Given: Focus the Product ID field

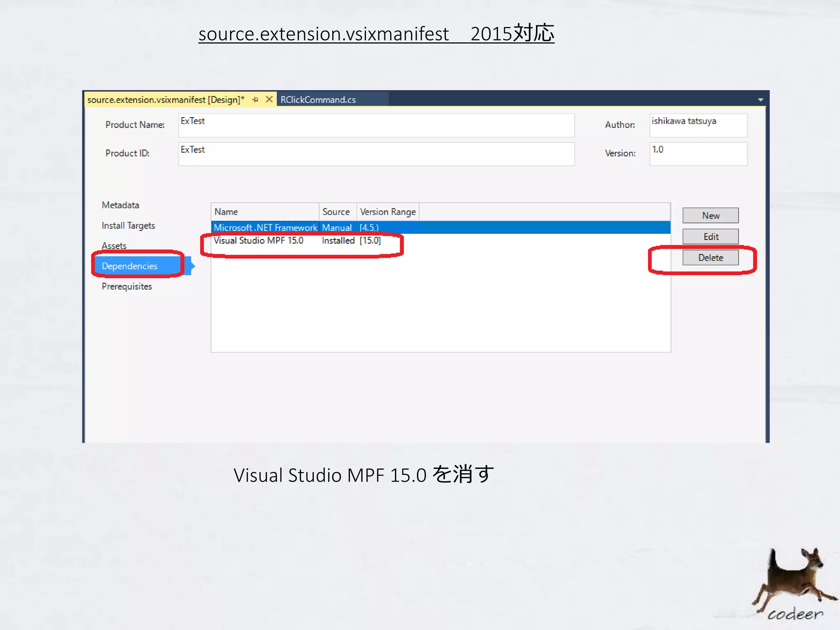Looking at the screenshot, I should [x=376, y=154].
